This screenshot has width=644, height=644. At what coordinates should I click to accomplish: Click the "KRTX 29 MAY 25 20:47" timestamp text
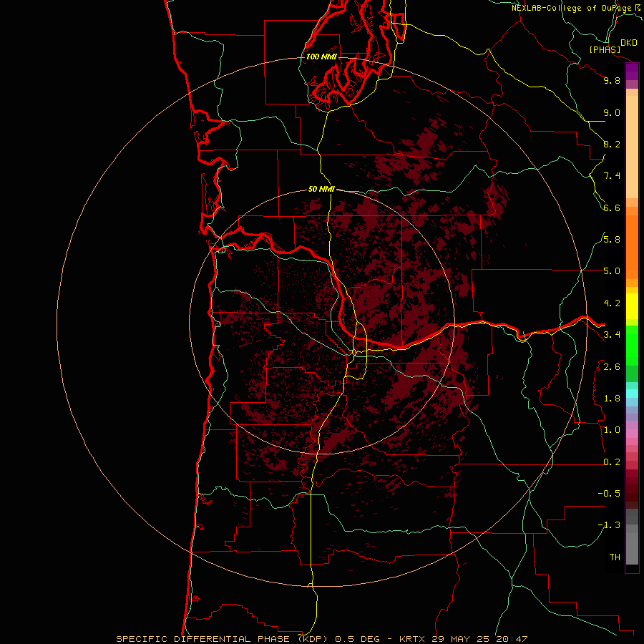(x=463, y=639)
